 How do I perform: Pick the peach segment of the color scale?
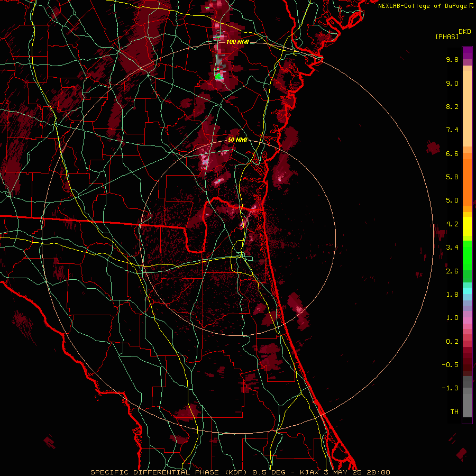(x=467, y=108)
